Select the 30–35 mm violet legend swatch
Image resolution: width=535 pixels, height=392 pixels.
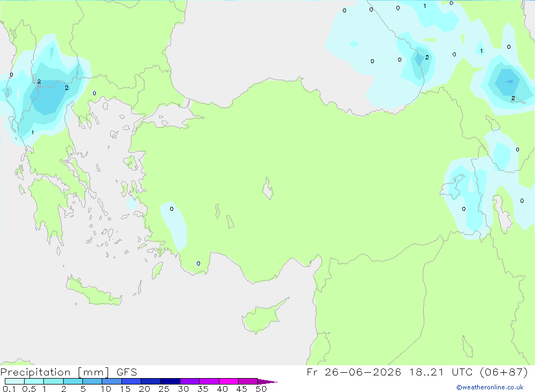[x=189, y=381]
